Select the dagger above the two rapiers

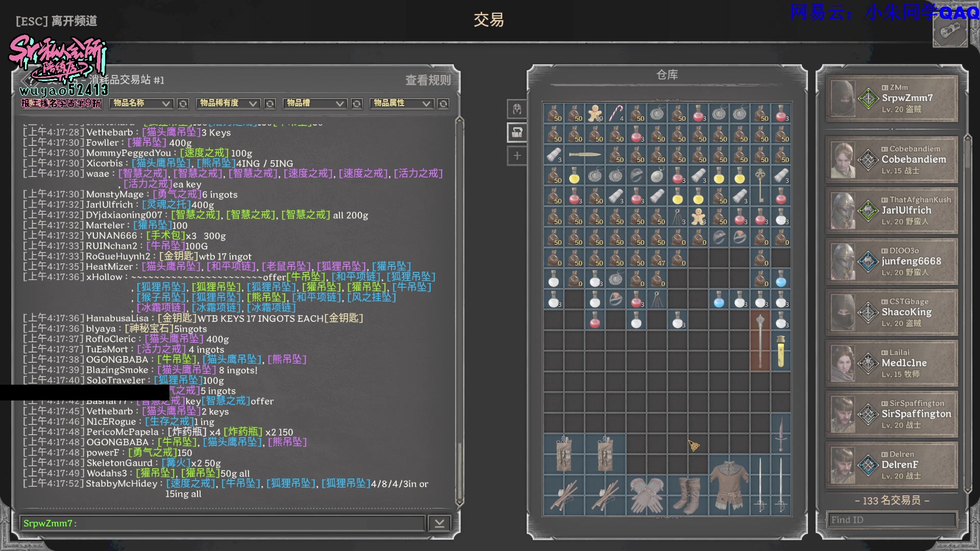[780, 433]
